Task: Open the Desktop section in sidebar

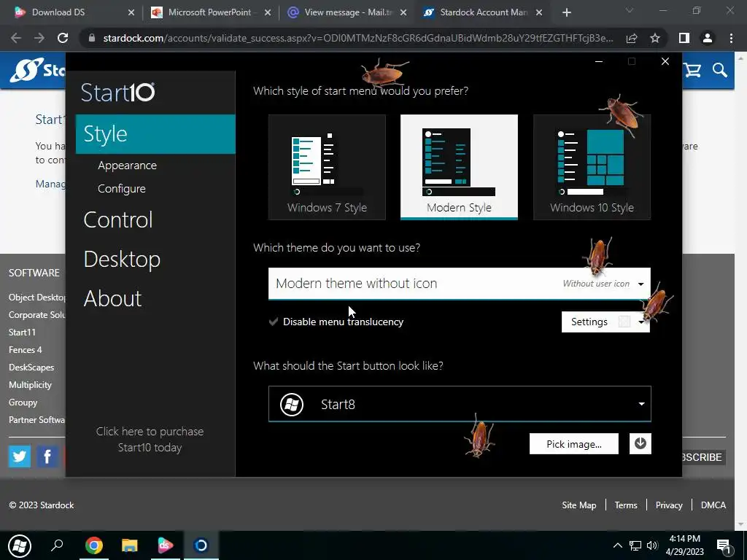Action: tap(122, 259)
